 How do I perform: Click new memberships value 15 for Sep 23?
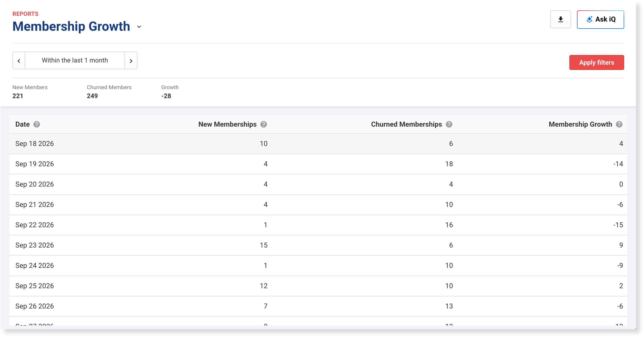point(263,245)
